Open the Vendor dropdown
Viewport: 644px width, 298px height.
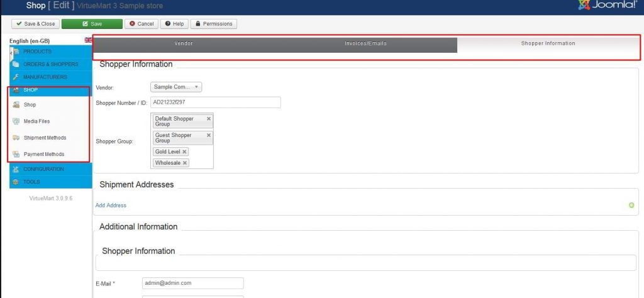point(176,87)
